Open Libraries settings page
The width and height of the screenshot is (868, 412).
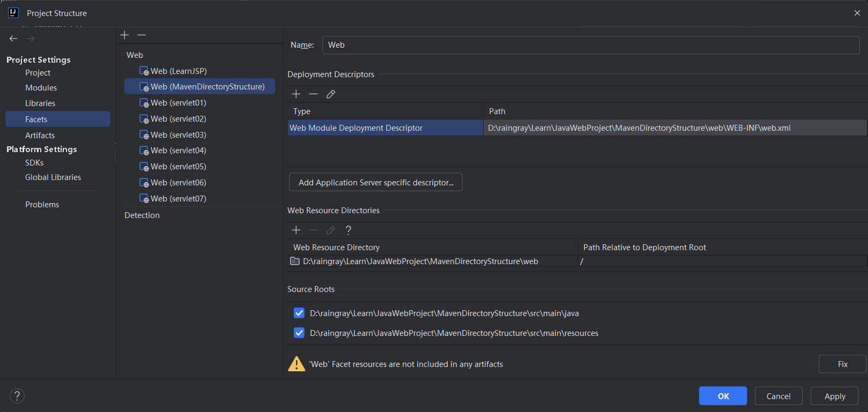(40, 103)
